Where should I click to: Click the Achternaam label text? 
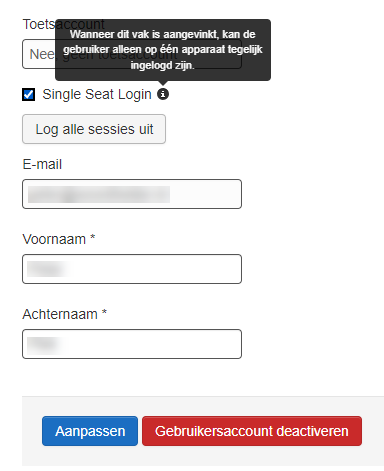point(60,314)
